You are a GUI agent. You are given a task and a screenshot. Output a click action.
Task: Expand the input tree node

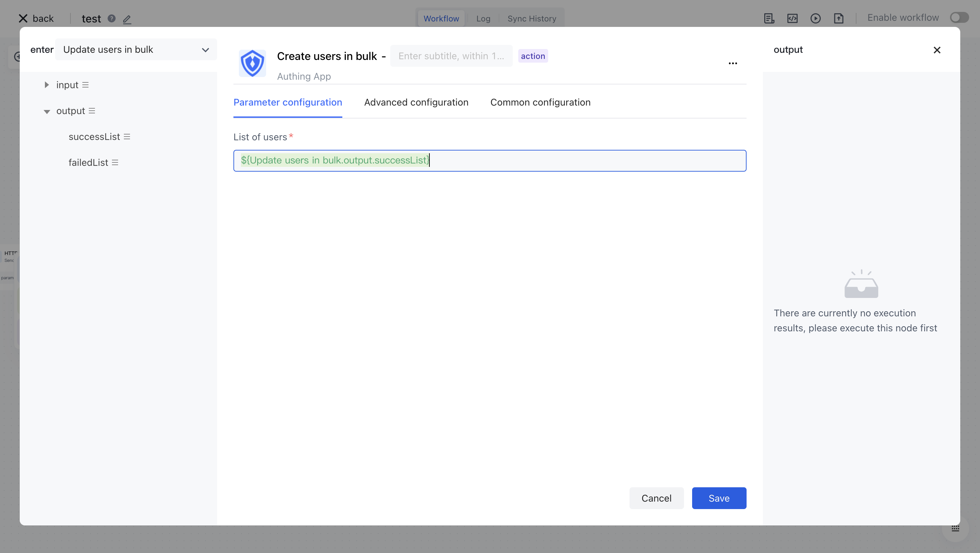(x=47, y=85)
